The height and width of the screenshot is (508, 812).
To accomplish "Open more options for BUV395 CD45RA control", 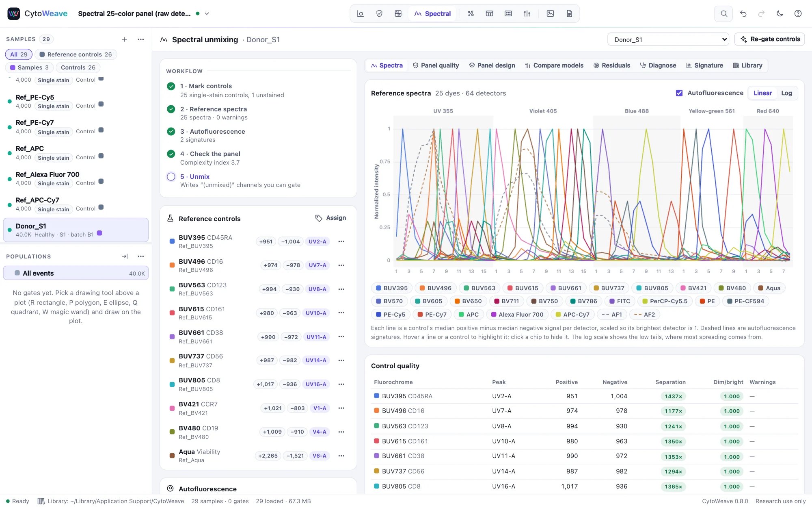I will click(341, 241).
